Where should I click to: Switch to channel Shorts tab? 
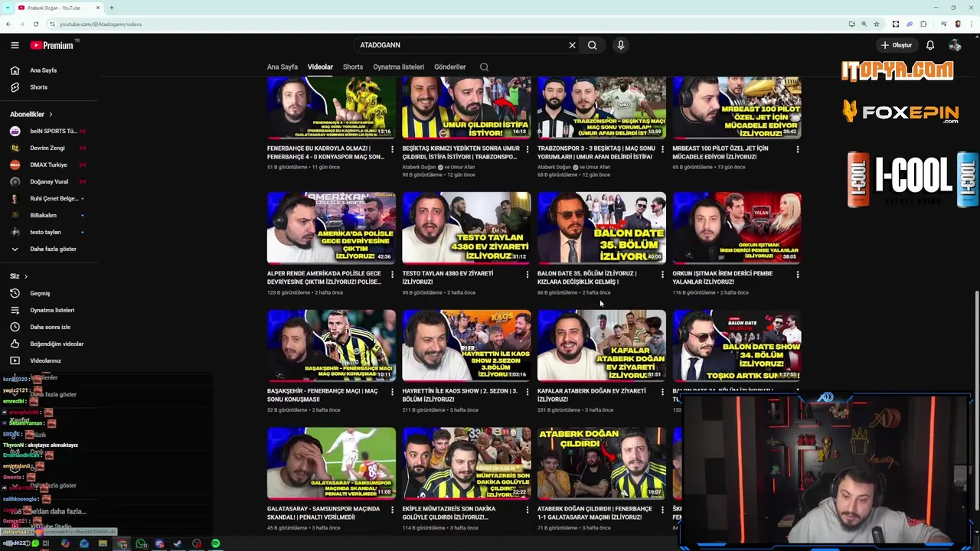[x=353, y=67]
